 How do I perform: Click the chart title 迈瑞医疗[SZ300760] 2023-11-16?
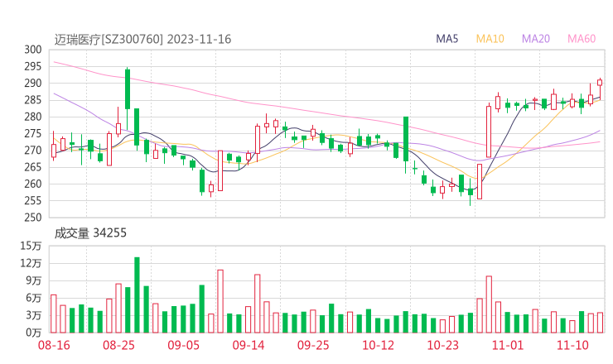(x=142, y=39)
